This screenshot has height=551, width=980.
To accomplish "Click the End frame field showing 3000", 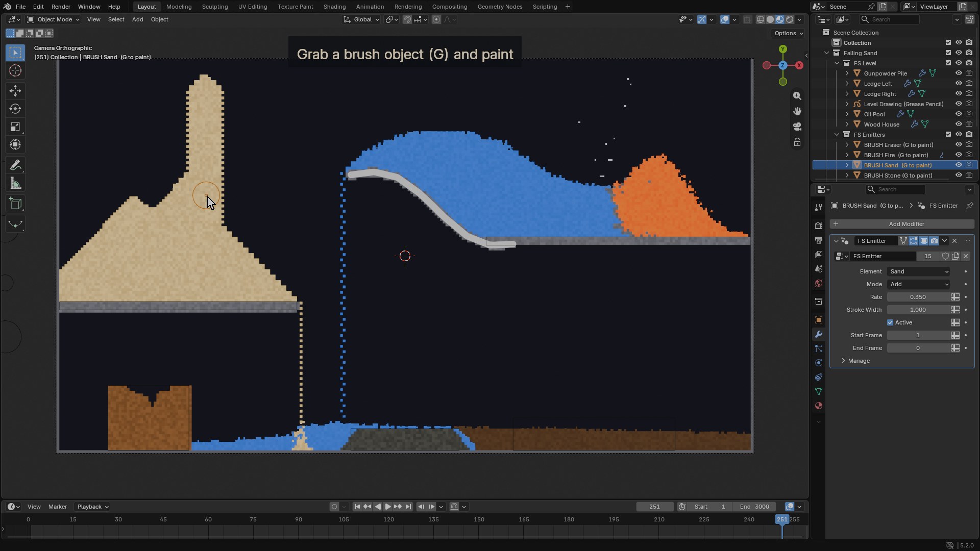I will [754, 507].
